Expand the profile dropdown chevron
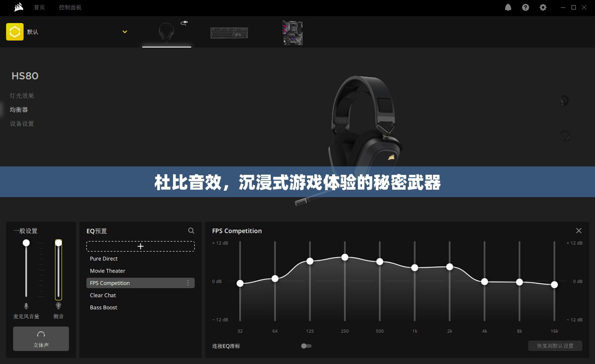The width and height of the screenshot is (595, 364). coord(124,32)
